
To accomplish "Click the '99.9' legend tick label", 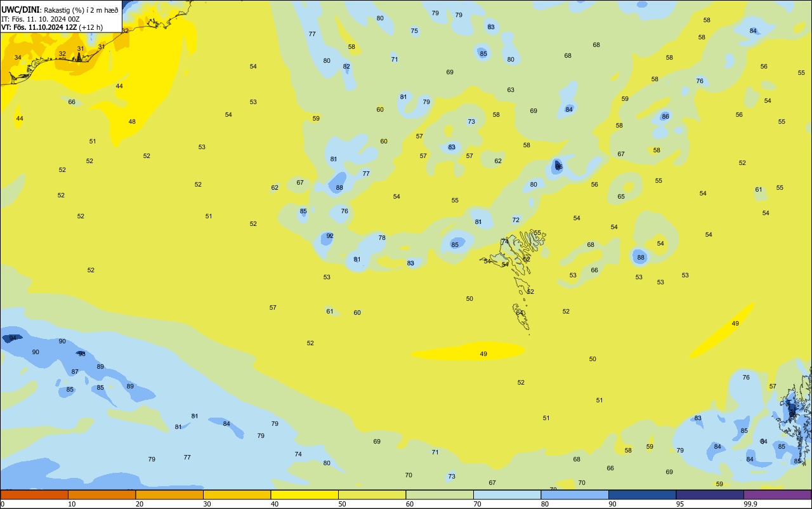I will pos(750,504).
